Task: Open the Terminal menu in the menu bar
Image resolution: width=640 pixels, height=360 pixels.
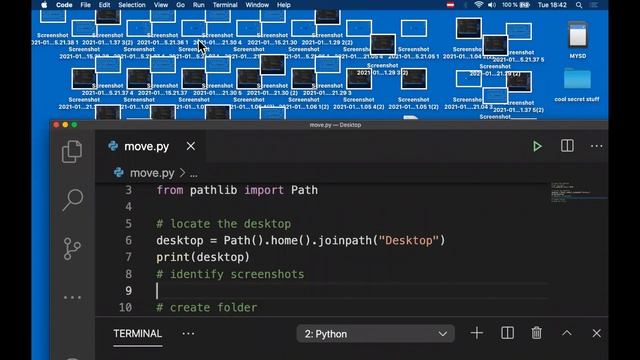Action: coord(225,5)
